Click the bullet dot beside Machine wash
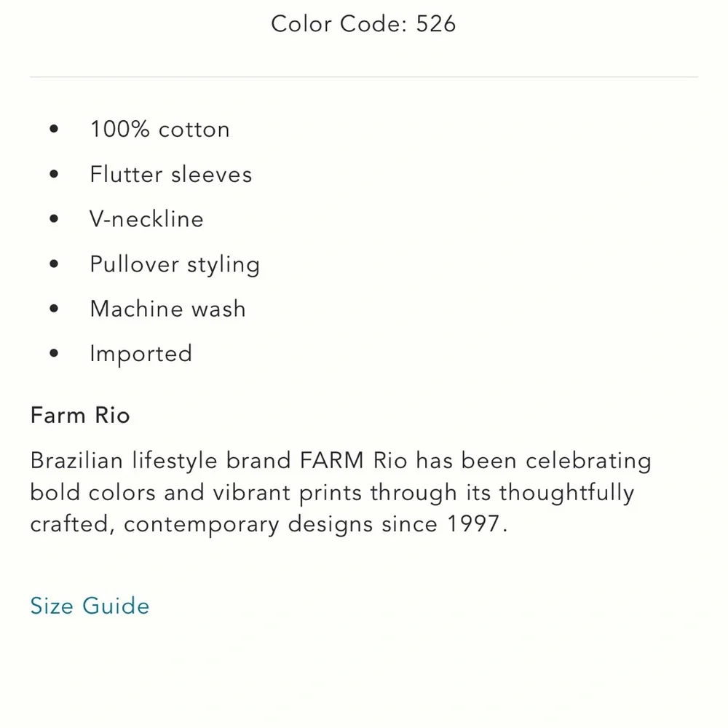This screenshot has width=728, height=728. click(54, 309)
